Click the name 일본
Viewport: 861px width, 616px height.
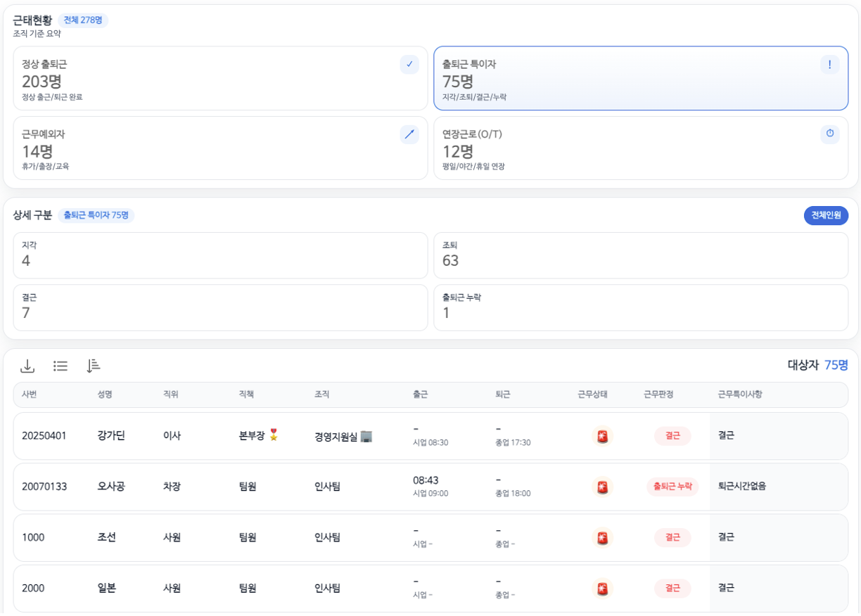tap(107, 589)
